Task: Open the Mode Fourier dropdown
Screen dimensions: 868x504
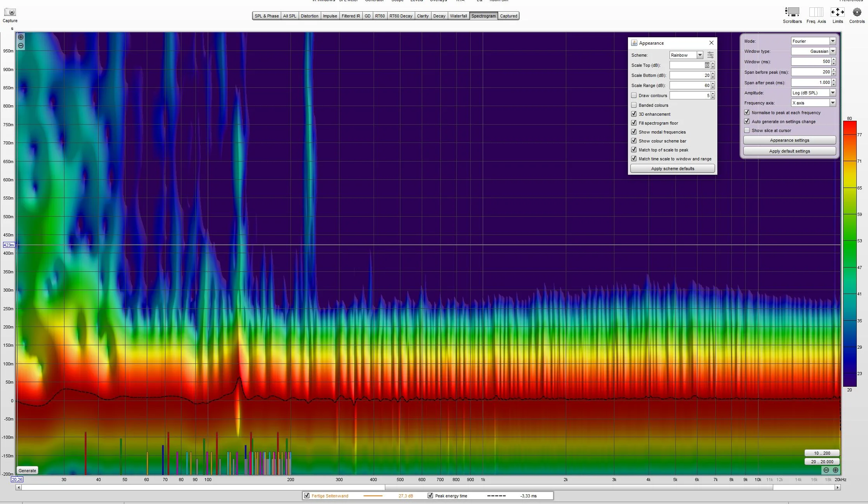Action: (813, 41)
